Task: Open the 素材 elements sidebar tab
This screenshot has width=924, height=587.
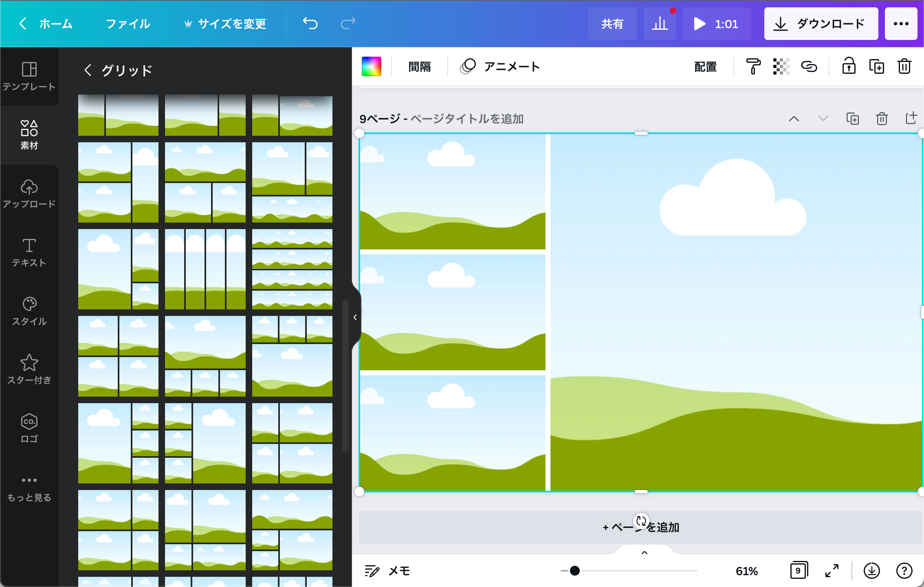Action: pos(29,135)
